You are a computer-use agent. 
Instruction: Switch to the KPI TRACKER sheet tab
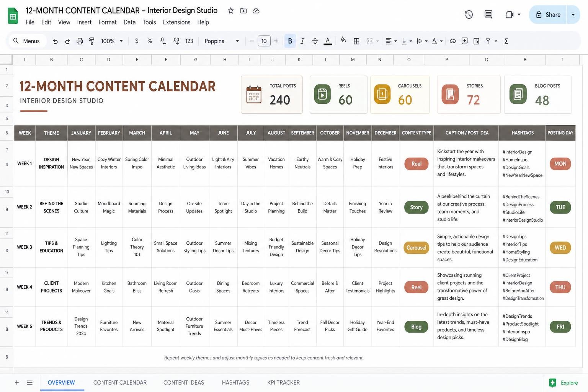point(283,382)
